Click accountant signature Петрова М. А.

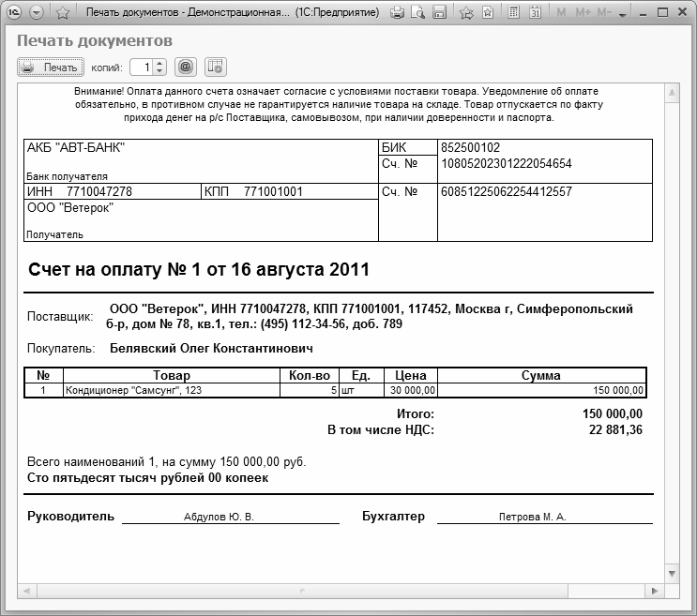(x=533, y=517)
